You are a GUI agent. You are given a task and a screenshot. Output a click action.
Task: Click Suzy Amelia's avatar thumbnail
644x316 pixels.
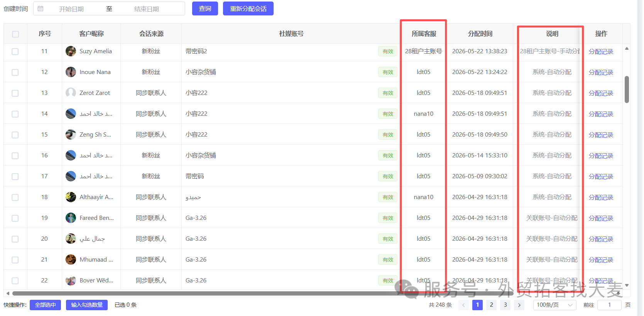(x=71, y=51)
